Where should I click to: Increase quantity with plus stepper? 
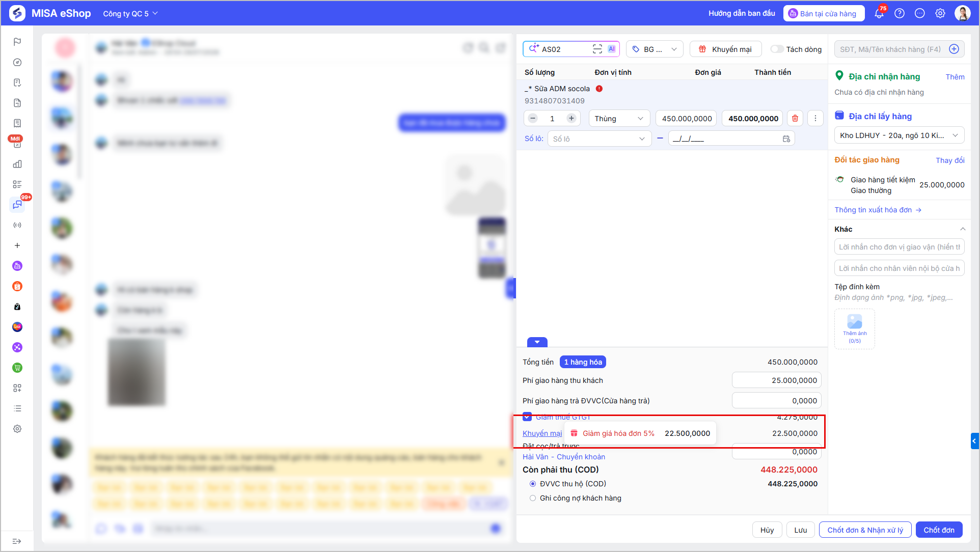[x=571, y=119]
